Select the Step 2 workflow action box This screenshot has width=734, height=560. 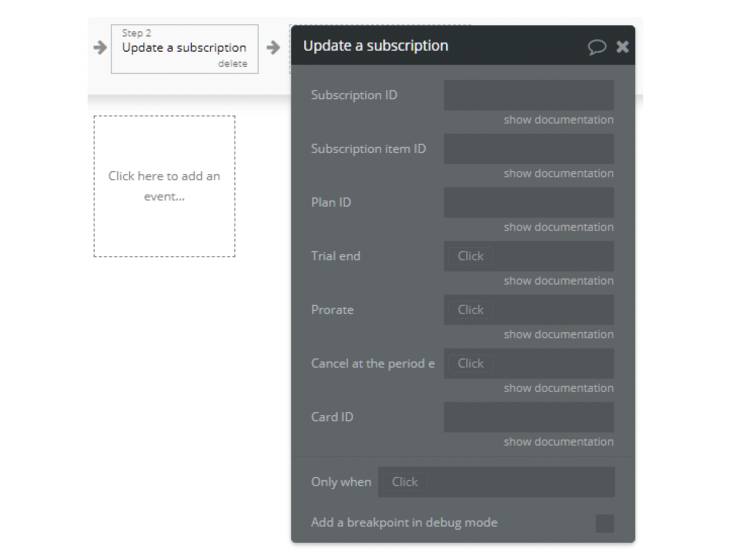pyautogui.click(x=184, y=48)
